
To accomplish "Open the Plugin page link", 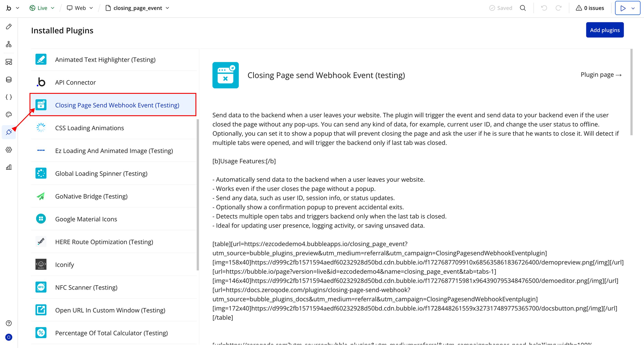I will [601, 75].
